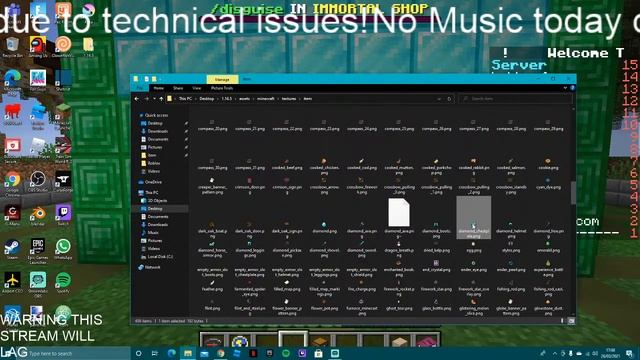Select OBS Studio desktop shortcut
Viewport: 640px width, 360px height.
[38, 182]
